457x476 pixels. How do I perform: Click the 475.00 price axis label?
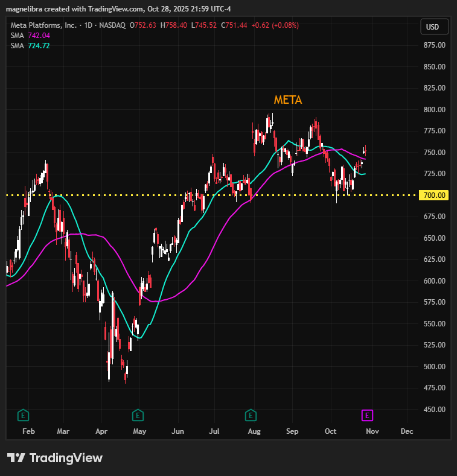point(435,388)
